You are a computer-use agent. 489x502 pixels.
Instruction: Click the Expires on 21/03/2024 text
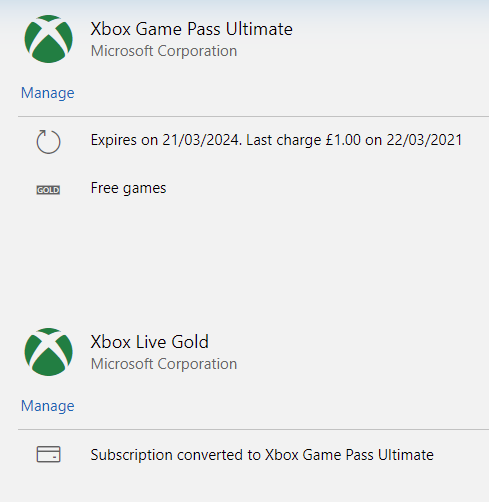(166, 140)
